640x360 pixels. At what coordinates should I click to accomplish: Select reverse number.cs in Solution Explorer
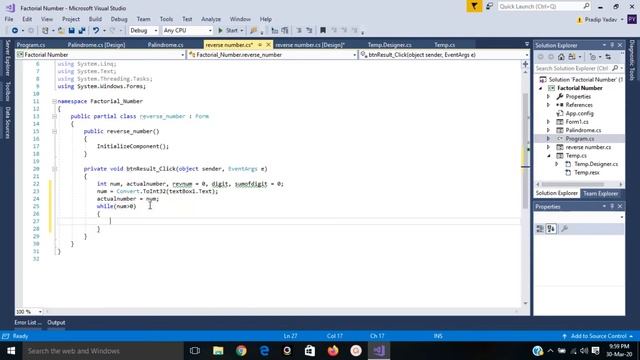coord(588,147)
